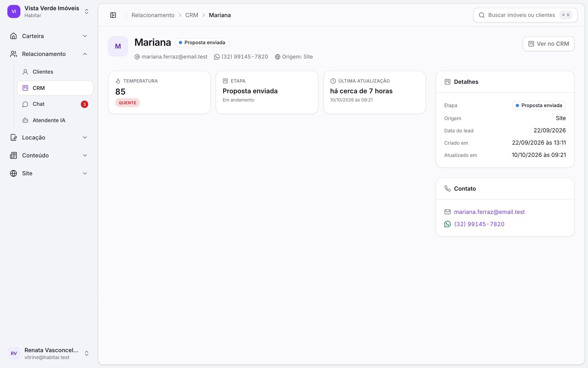
Task: Click 'há cerca de 7 horas' text
Action: click(361, 91)
